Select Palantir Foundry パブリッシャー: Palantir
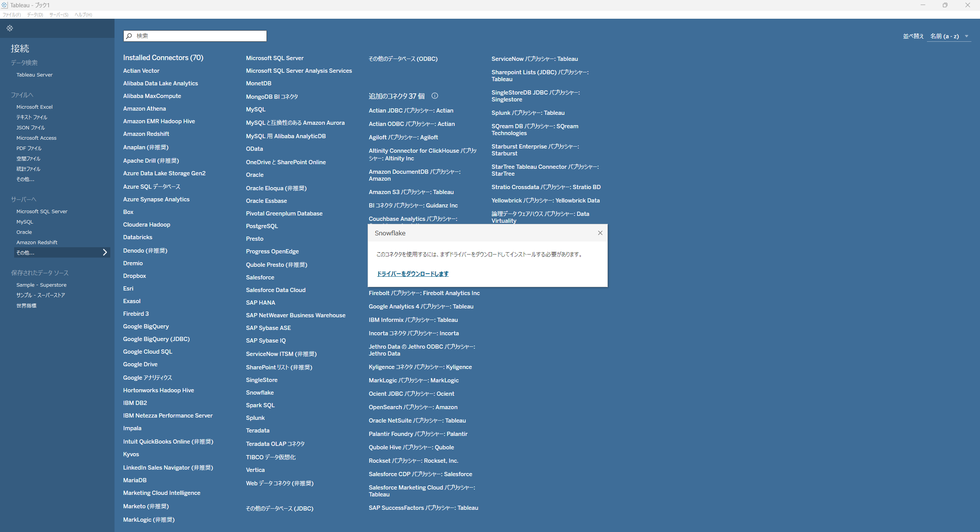The width and height of the screenshot is (980, 532). coord(418,434)
